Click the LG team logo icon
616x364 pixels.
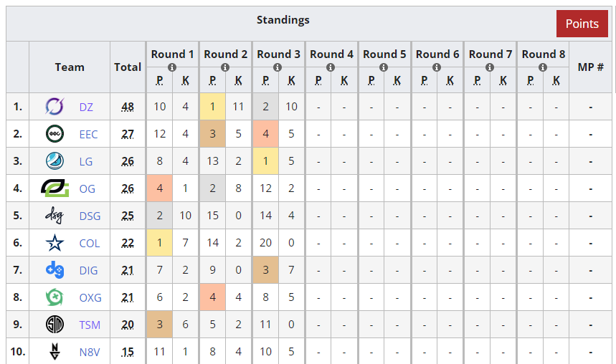[x=55, y=161]
